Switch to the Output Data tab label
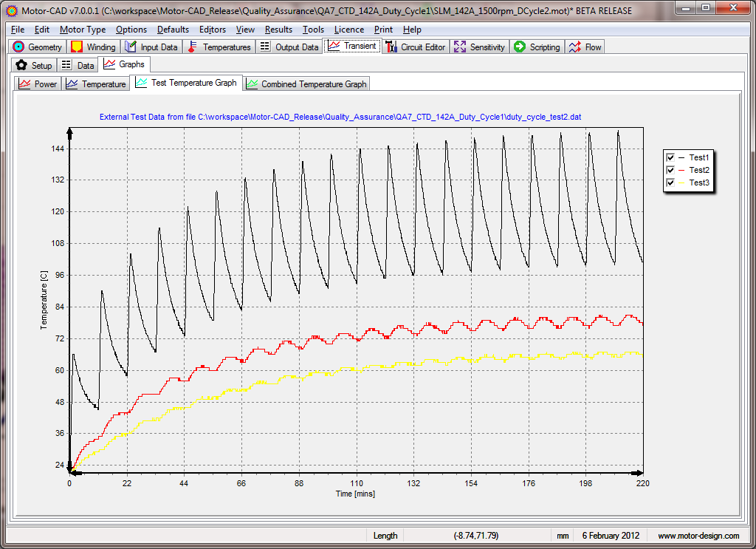Image resolution: width=756 pixels, height=549 pixels. (297, 47)
